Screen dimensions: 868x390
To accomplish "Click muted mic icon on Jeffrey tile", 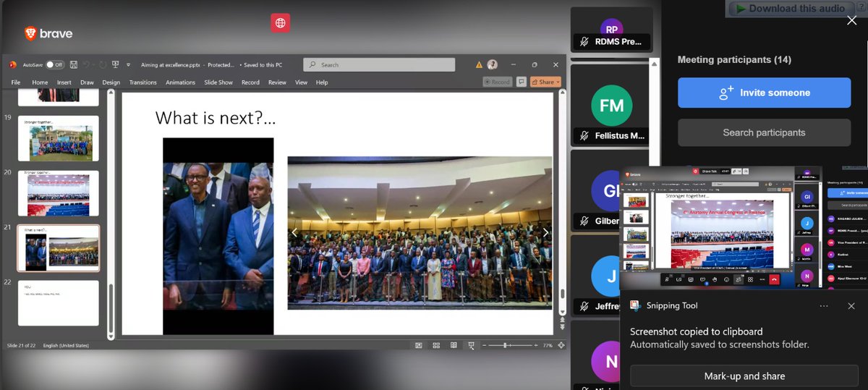I will pos(584,306).
